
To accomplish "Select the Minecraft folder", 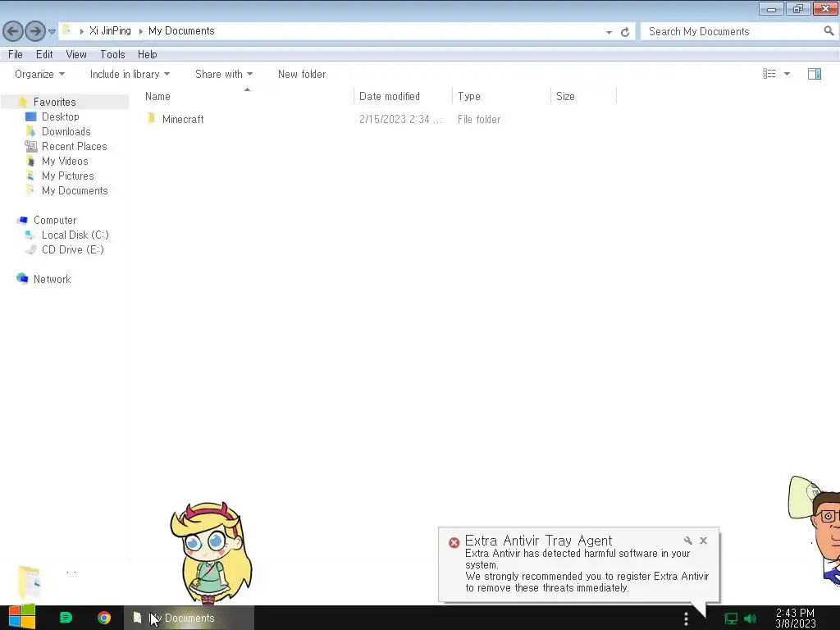I will point(183,119).
